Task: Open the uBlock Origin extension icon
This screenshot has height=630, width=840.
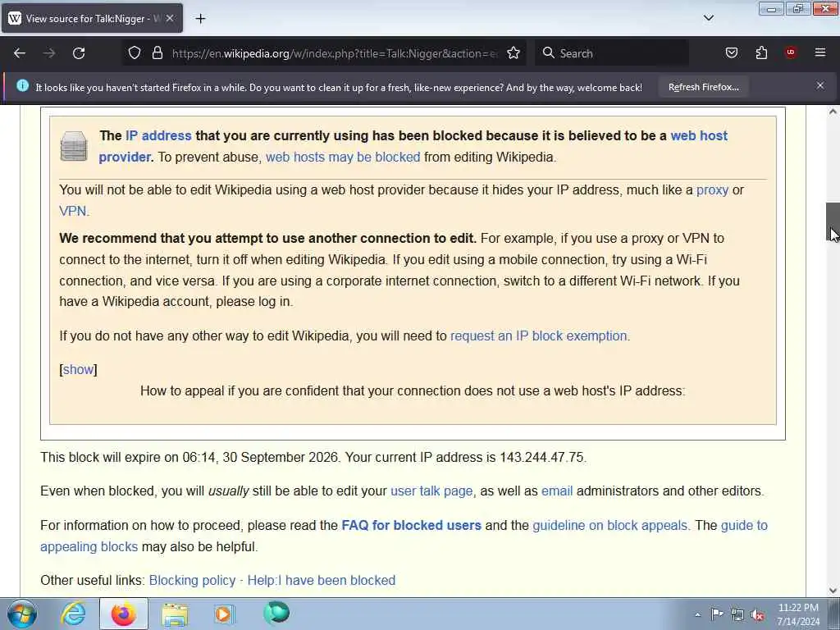Action: pyautogui.click(x=791, y=52)
